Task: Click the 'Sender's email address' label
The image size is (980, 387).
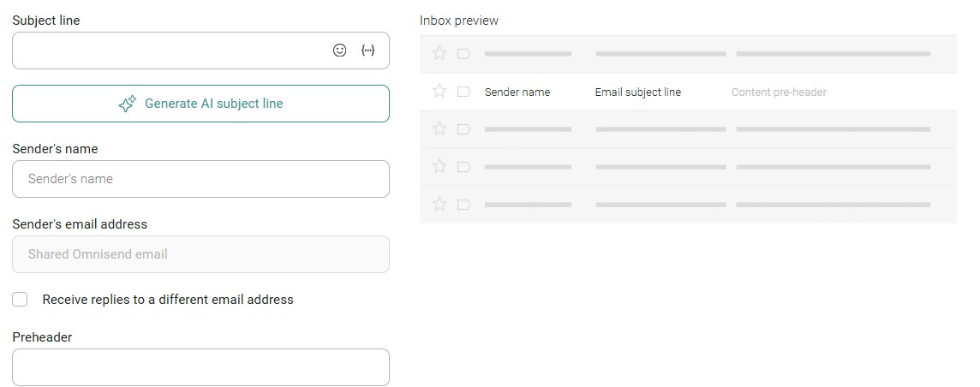Action: 80,224
